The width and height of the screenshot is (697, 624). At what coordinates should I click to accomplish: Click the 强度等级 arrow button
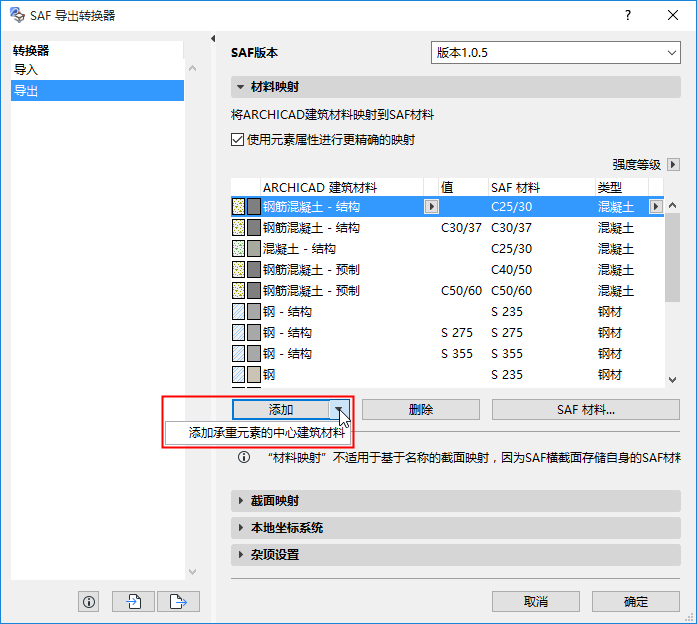pos(673,164)
